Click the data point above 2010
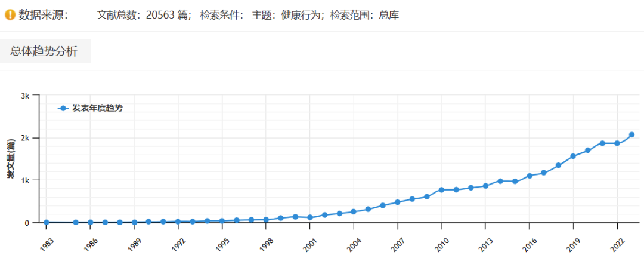This screenshot has height=261, width=644. [441, 190]
